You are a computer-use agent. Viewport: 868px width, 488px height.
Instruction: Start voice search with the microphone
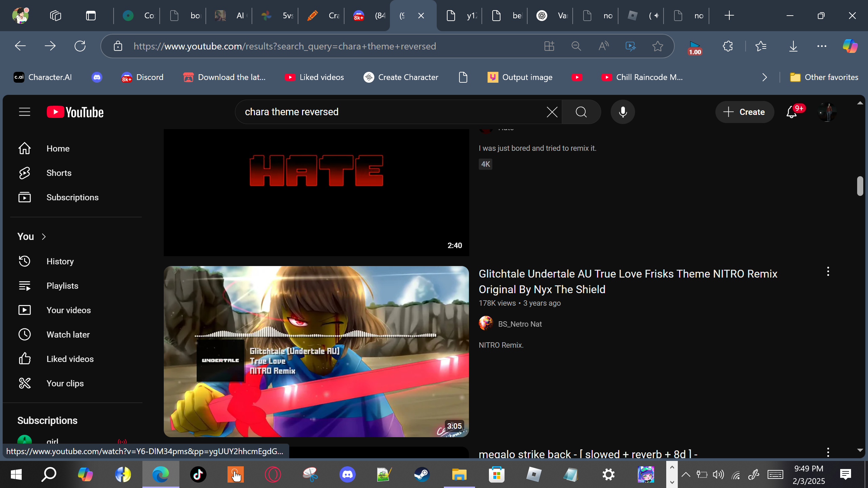click(x=623, y=112)
